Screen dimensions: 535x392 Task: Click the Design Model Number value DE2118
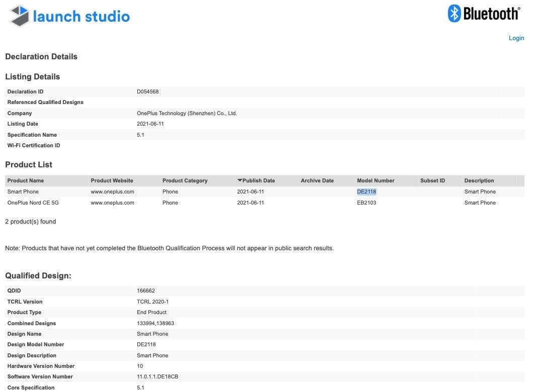point(146,344)
